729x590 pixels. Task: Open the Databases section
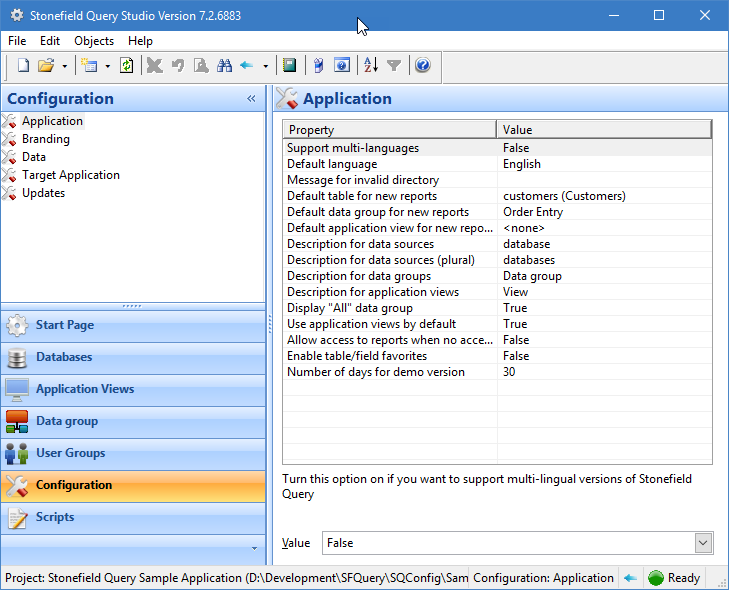64,357
